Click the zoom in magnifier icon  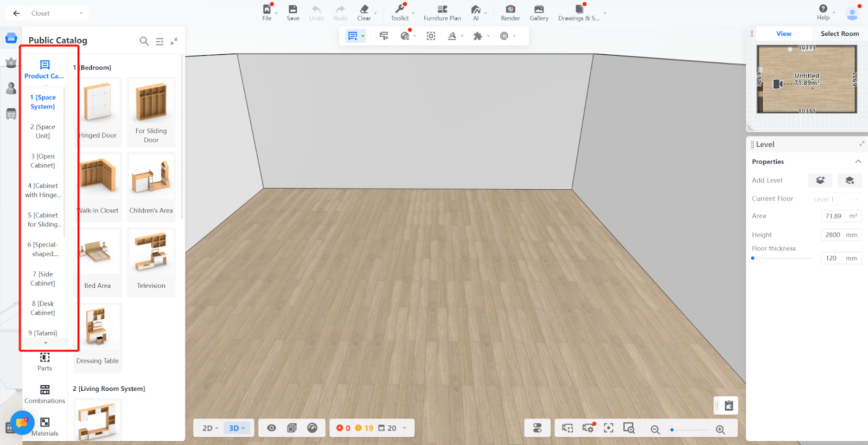tap(720, 429)
